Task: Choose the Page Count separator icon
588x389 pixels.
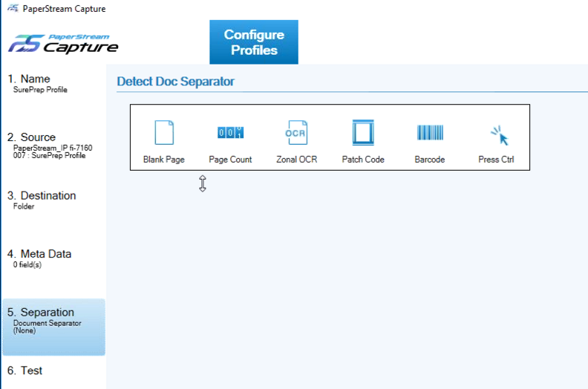Action: [230, 133]
